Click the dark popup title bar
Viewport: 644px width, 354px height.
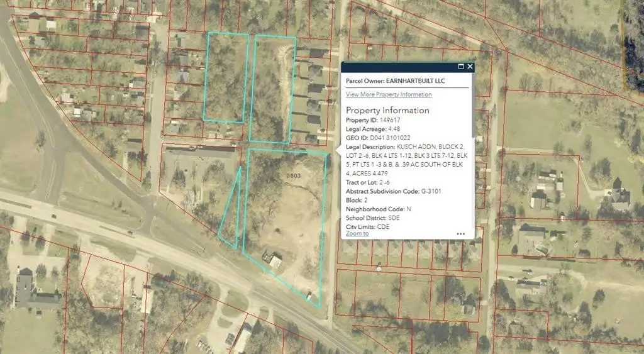(396, 67)
